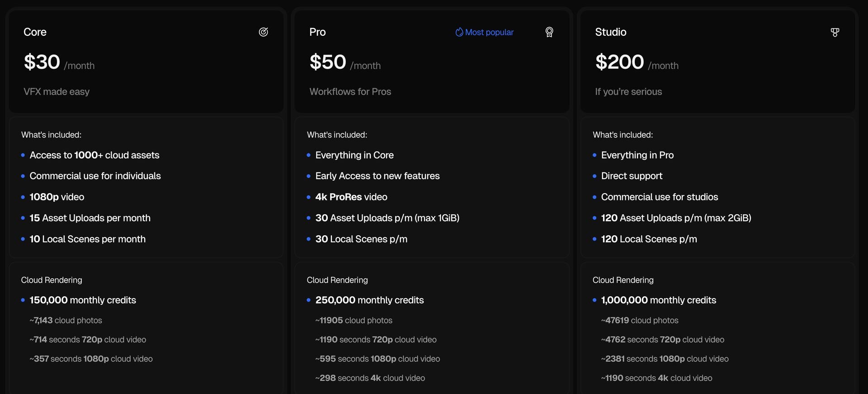This screenshot has width=868, height=394.
Task: Click '1,000,000 monthly credits' entry
Action: coord(658,300)
